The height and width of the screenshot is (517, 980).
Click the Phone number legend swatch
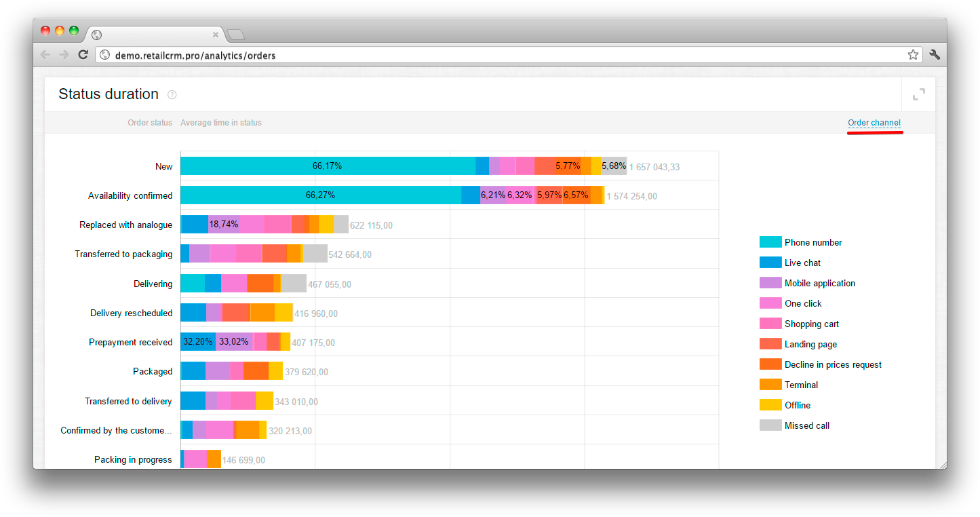pyautogui.click(x=770, y=242)
